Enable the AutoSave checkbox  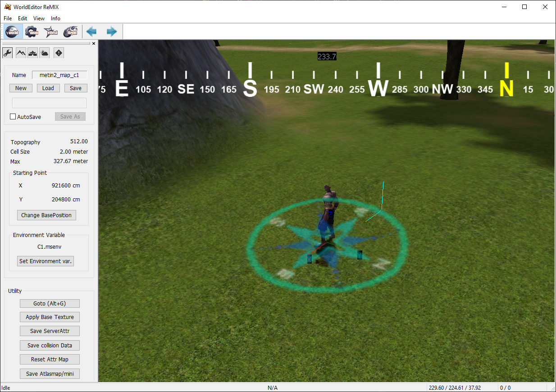[13, 117]
